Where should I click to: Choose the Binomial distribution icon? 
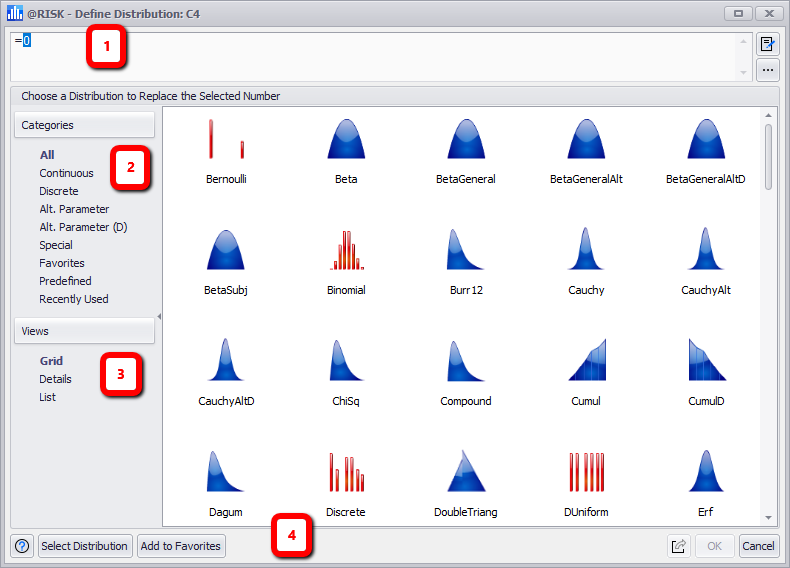(x=346, y=250)
